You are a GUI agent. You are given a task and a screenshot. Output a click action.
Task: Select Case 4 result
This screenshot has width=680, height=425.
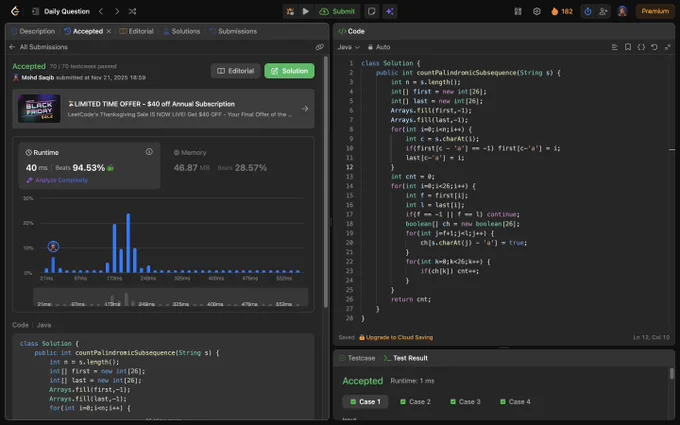click(515, 402)
